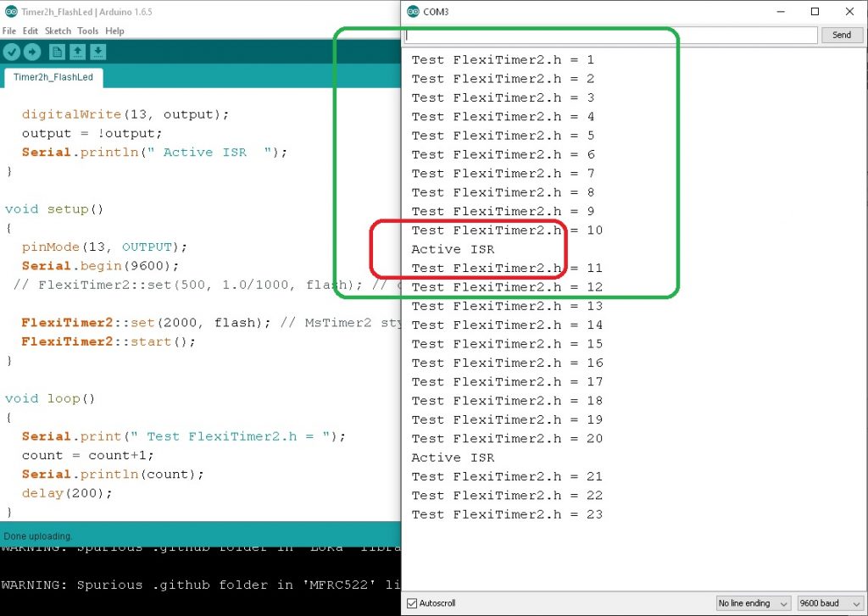Viewport: 868px width, 616px height.
Task: Click the serial monitor text input field
Action: (611, 35)
